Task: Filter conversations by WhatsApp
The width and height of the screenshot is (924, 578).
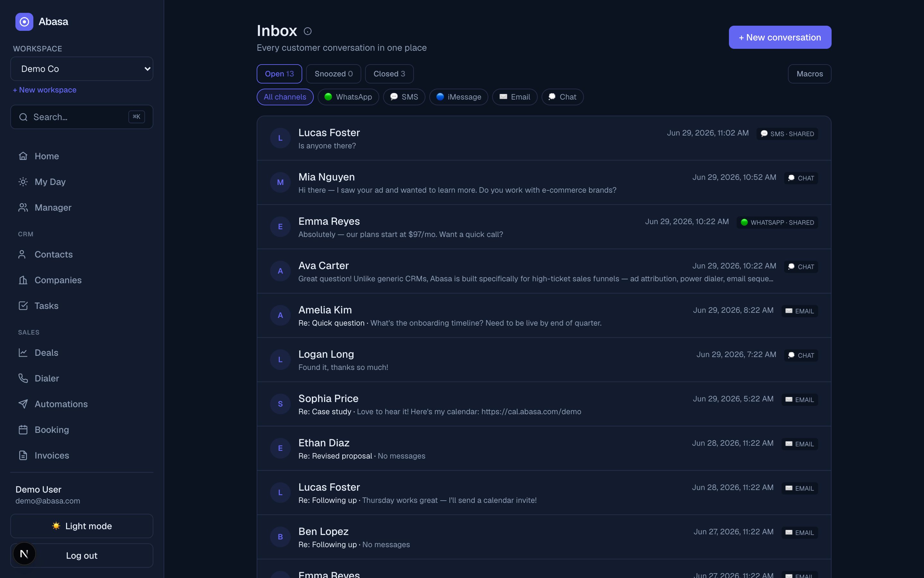Action: pos(348,97)
